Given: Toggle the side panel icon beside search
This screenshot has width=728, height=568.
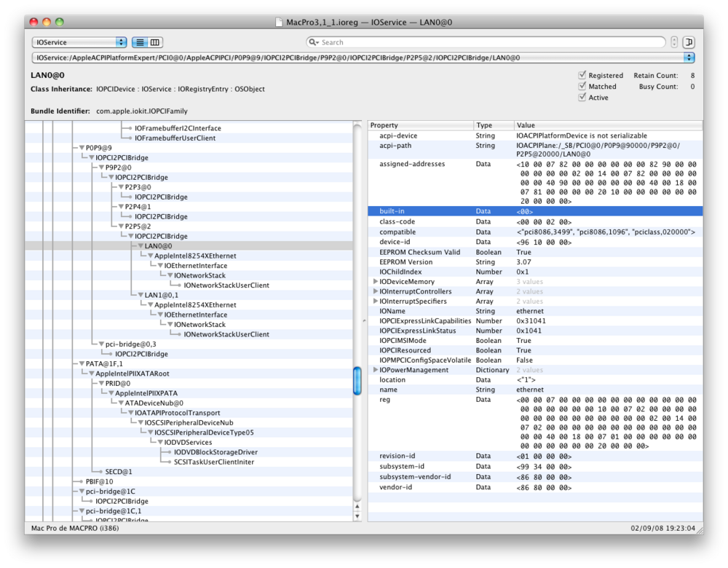Looking at the screenshot, I should pos(689,42).
